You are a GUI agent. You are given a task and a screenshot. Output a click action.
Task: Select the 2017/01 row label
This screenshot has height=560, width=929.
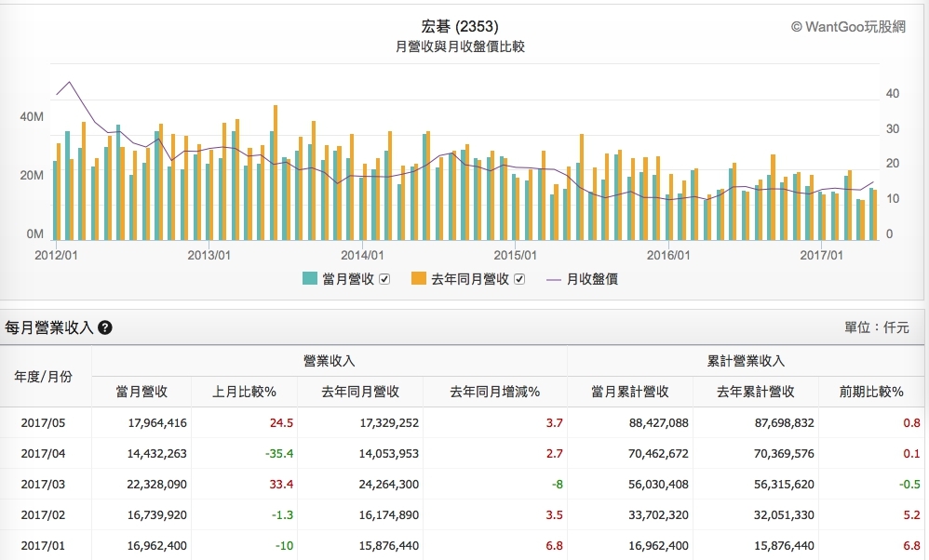[43, 546]
